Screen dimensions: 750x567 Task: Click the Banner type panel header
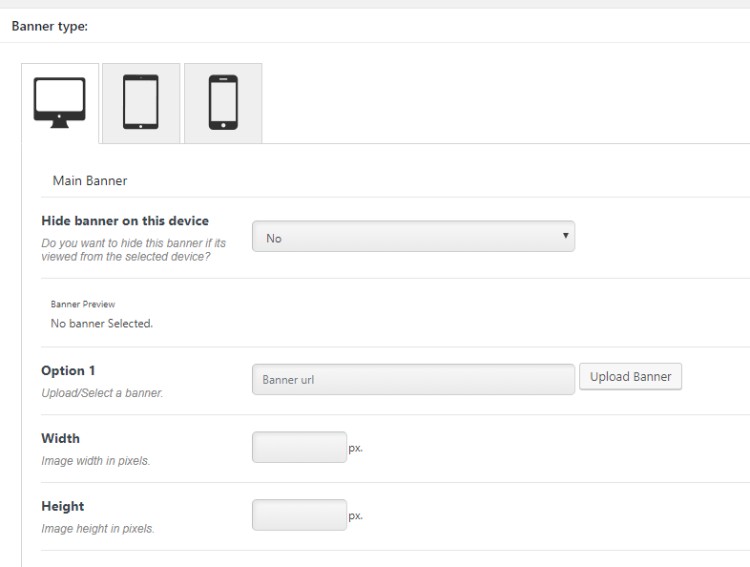coord(50,26)
